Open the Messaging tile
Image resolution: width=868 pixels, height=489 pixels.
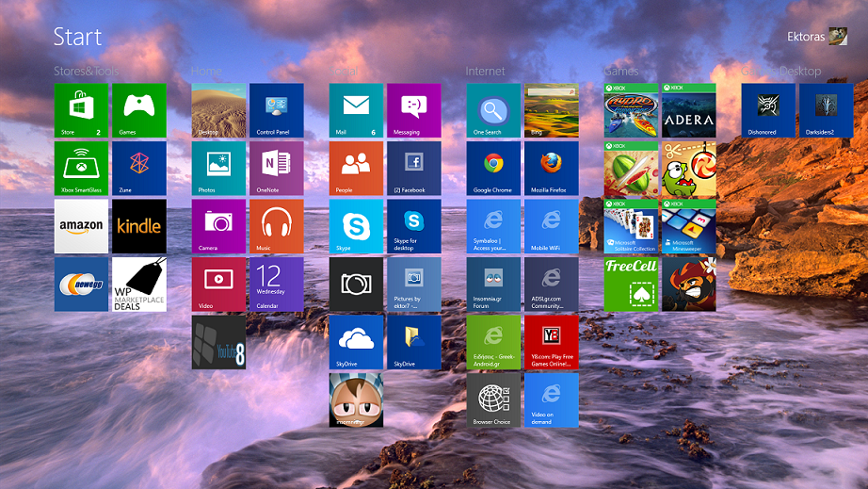click(x=413, y=110)
